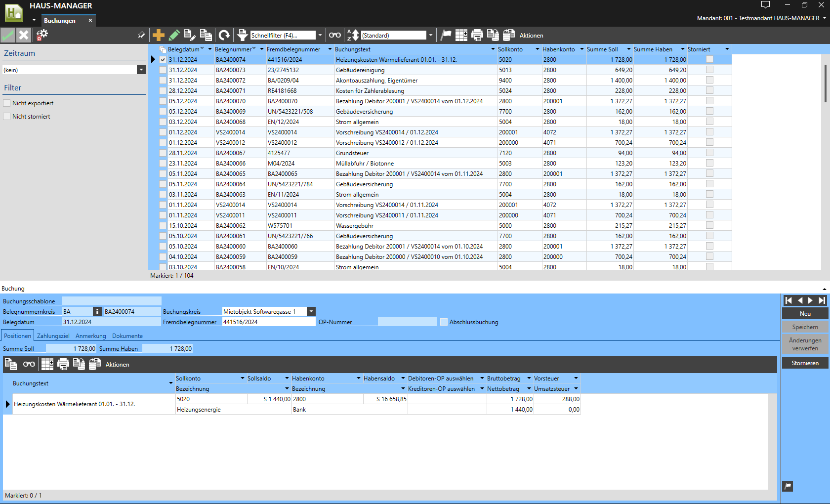The height and width of the screenshot is (504, 830).
Task: Open the main menu dropdown beside the logo
Action: tap(34, 20)
